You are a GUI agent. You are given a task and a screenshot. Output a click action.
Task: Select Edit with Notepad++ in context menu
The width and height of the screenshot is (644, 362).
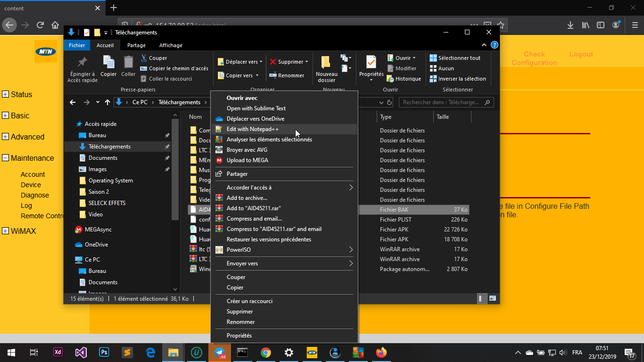pyautogui.click(x=284, y=129)
